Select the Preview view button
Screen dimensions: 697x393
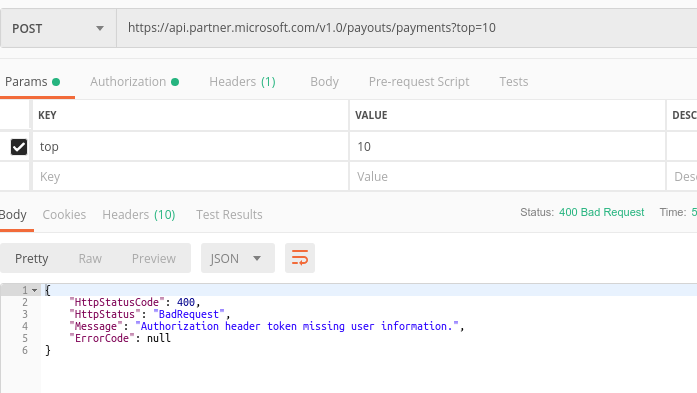(x=154, y=258)
